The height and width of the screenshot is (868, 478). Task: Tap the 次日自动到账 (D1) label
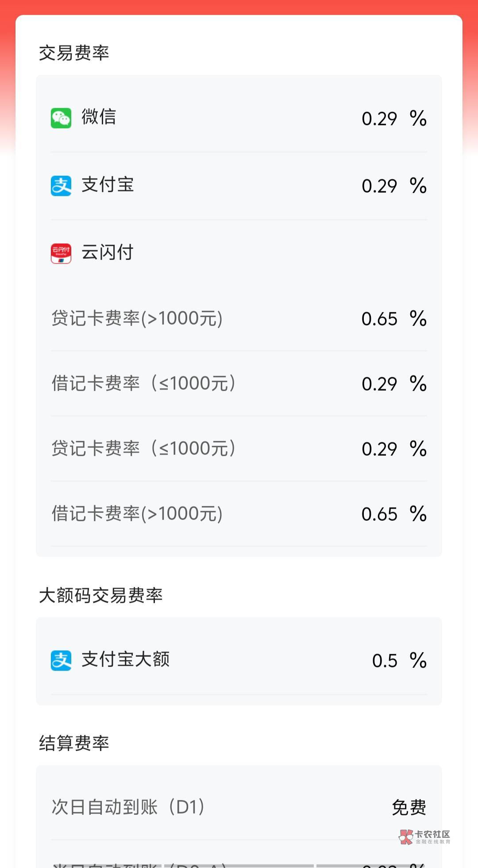(x=128, y=807)
